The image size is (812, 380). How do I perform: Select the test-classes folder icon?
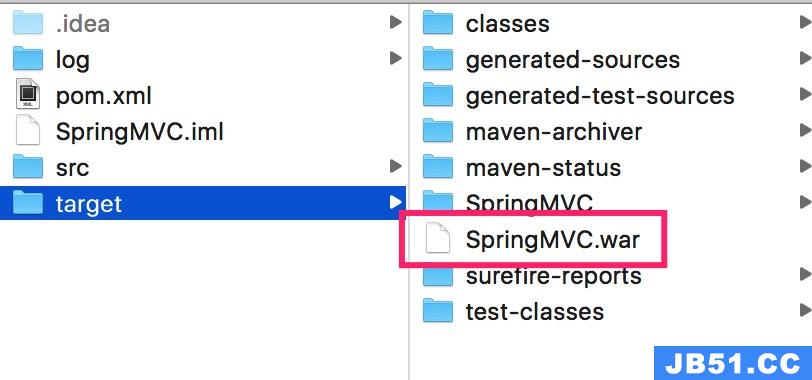click(438, 311)
